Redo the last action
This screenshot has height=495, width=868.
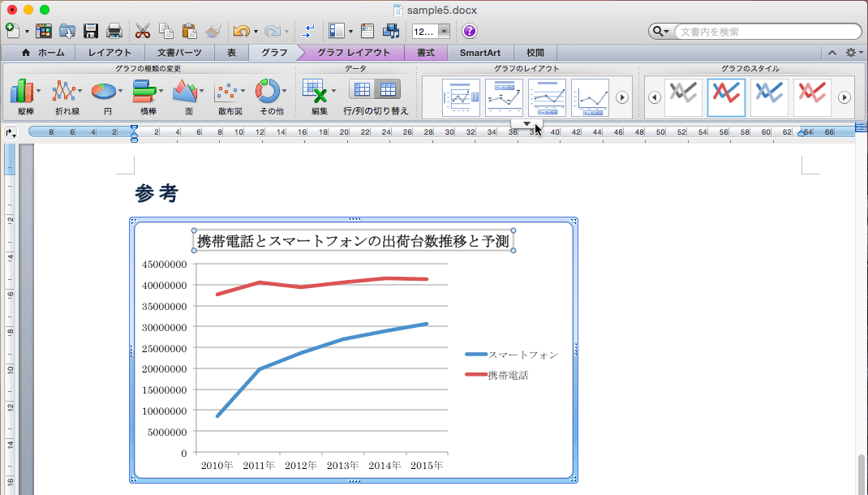[x=273, y=31]
